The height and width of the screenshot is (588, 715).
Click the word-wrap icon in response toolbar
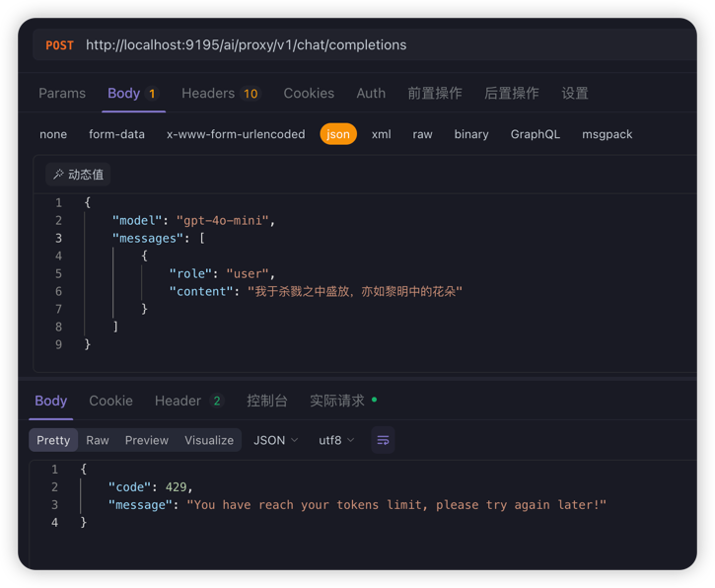click(x=383, y=440)
